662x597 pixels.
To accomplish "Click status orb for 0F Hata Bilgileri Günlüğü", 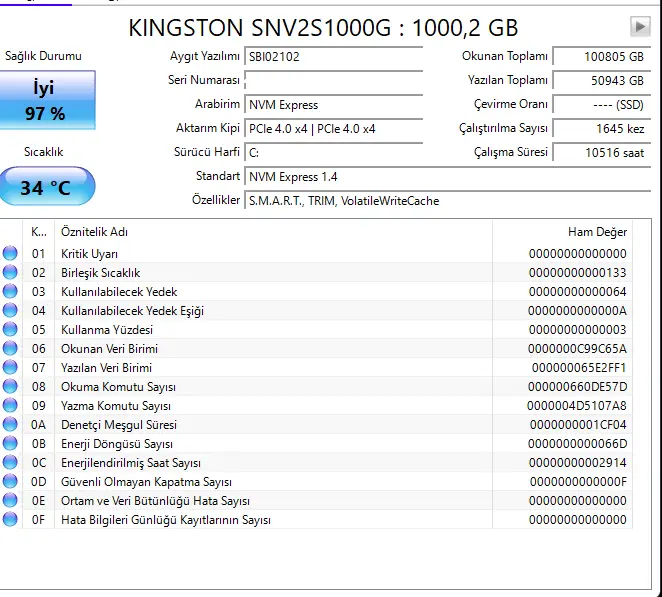I will point(10,519).
